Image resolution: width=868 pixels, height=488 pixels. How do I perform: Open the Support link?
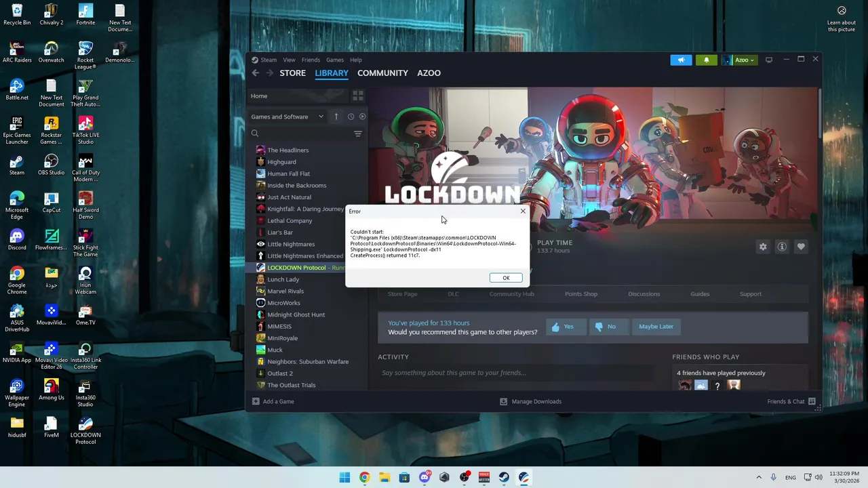pos(751,294)
